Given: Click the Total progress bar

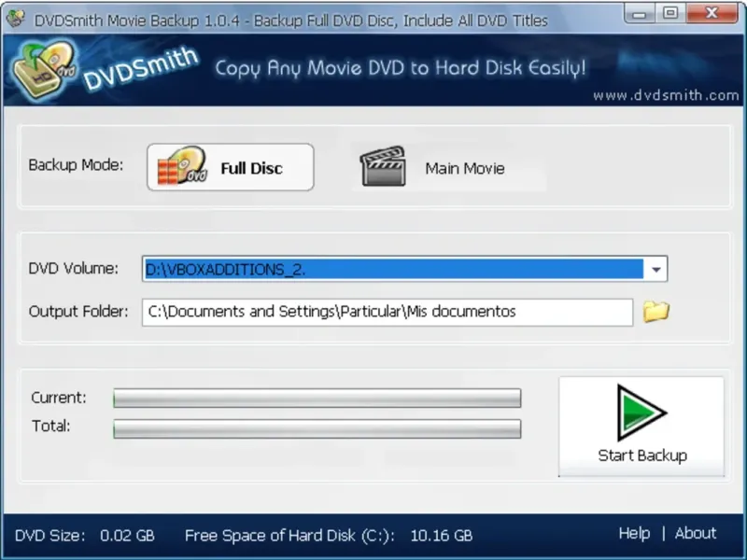Looking at the screenshot, I should 317,428.
